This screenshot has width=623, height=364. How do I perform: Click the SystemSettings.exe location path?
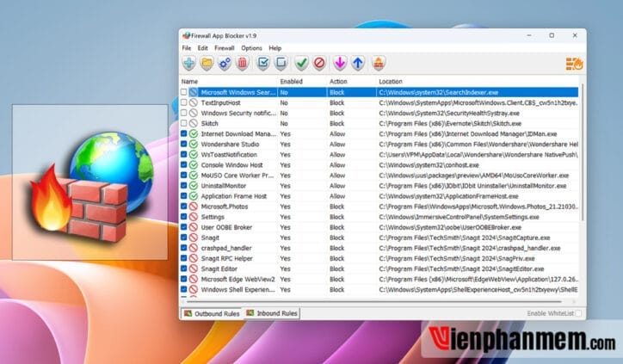459,217
